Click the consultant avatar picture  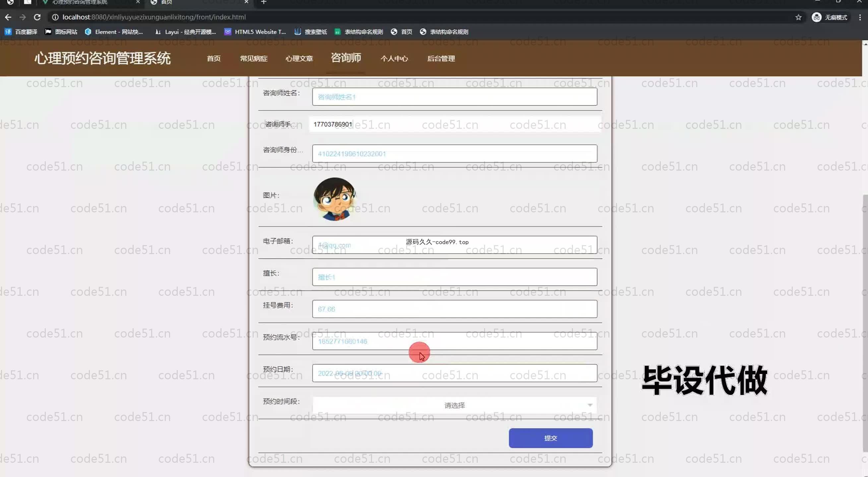(335, 199)
